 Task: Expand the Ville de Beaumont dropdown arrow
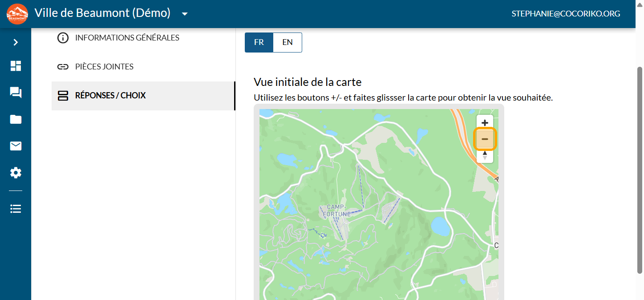[x=185, y=14]
